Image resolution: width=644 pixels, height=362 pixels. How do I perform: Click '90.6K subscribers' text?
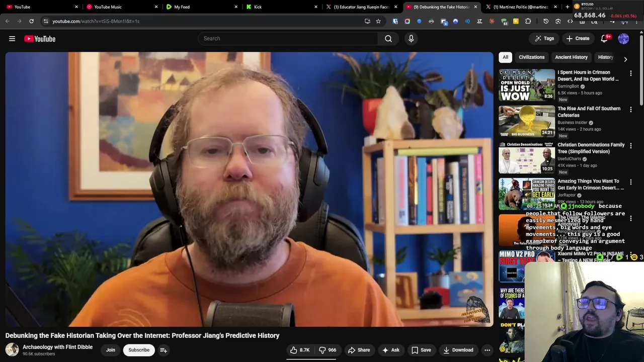pyautogui.click(x=39, y=354)
